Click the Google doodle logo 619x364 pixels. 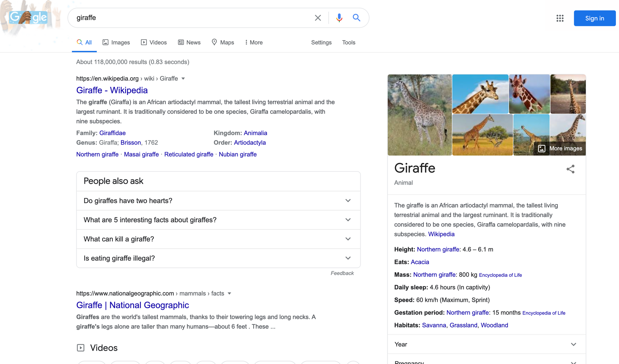28,17
